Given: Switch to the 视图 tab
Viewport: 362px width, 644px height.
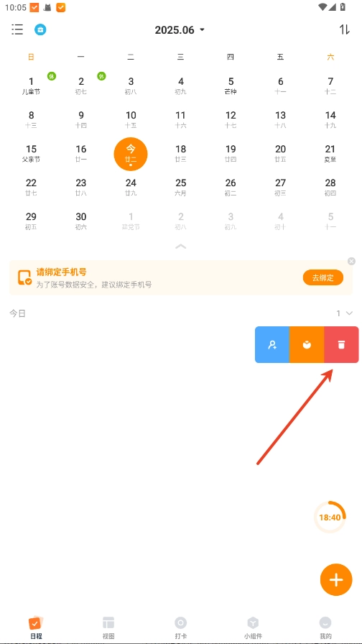Looking at the screenshot, I should [x=108, y=627].
